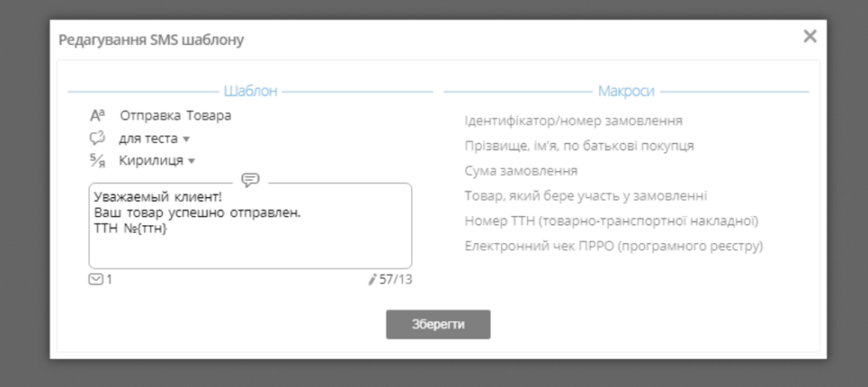The width and height of the screenshot is (868, 387).
Task: Click the 'ТТН №{ттн}' line in message
Action: [131, 228]
